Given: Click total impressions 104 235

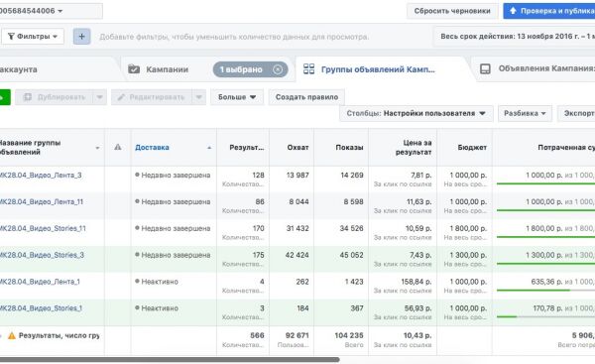Looking at the screenshot, I should pyautogui.click(x=349, y=335).
